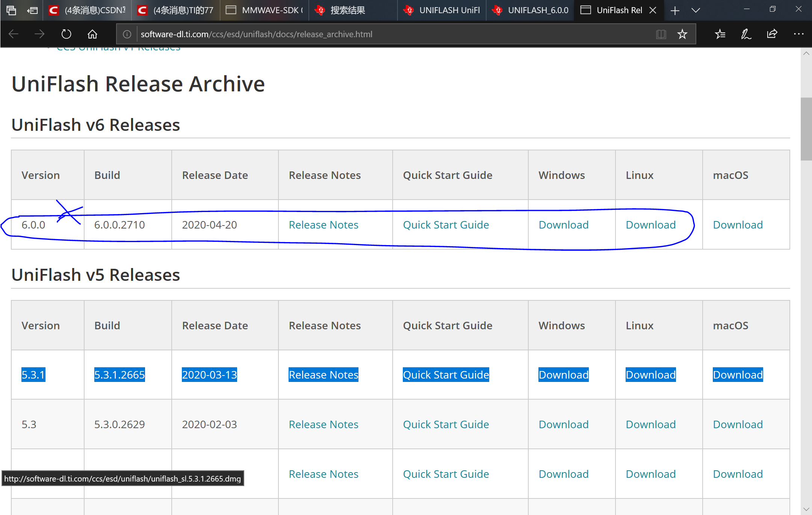This screenshot has height=515, width=812.
Task: Share this page icon
Action: [x=772, y=34]
